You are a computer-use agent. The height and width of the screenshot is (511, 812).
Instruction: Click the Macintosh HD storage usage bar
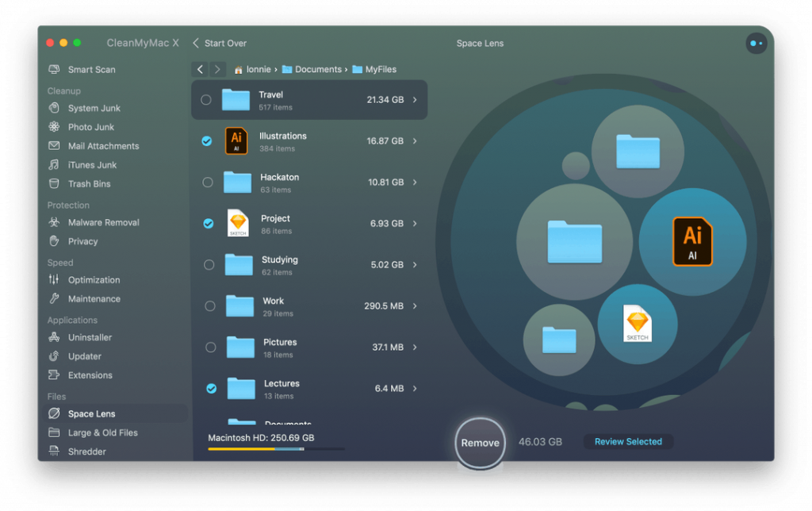[276, 449]
